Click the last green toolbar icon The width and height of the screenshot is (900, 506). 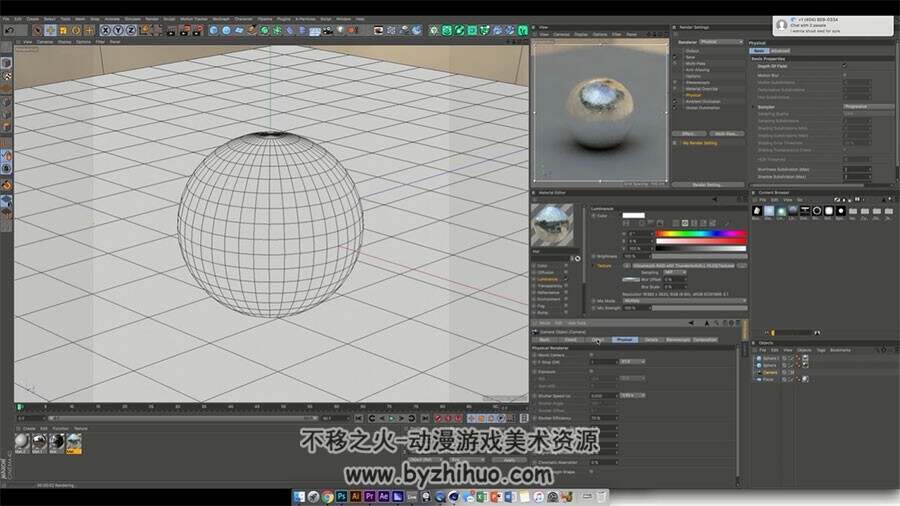click(522, 30)
